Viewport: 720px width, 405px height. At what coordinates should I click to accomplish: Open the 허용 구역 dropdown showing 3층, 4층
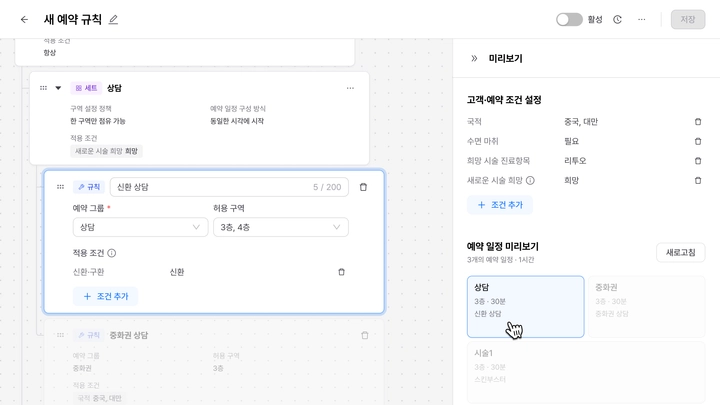281,227
